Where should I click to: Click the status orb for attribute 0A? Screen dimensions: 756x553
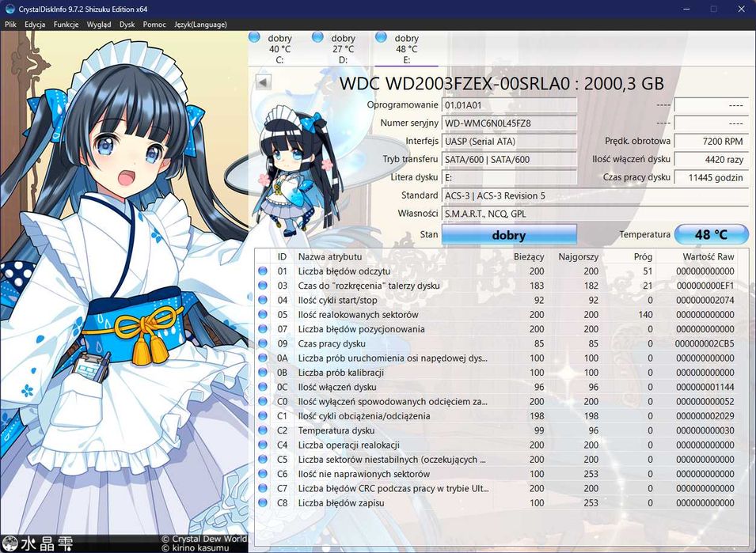pyautogui.click(x=263, y=358)
